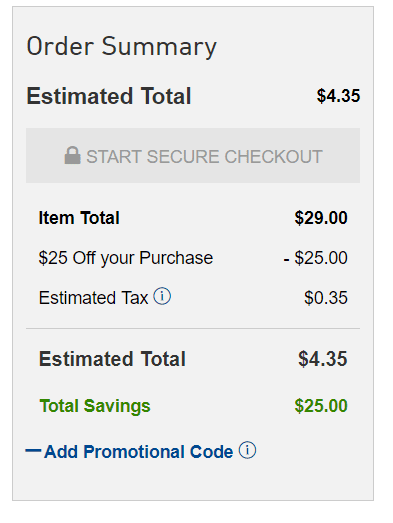Select the top Estimated Total label
Screen dimensions: 393x523
pos(109,96)
